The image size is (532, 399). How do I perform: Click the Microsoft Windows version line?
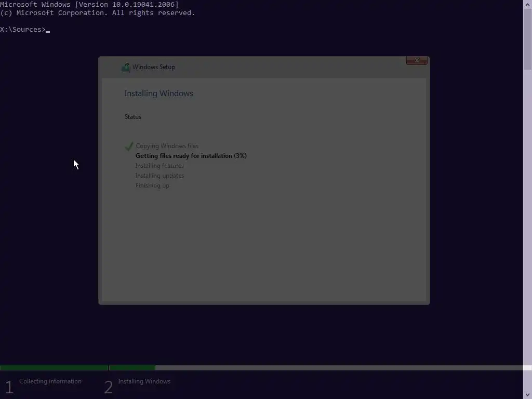tap(89, 4)
